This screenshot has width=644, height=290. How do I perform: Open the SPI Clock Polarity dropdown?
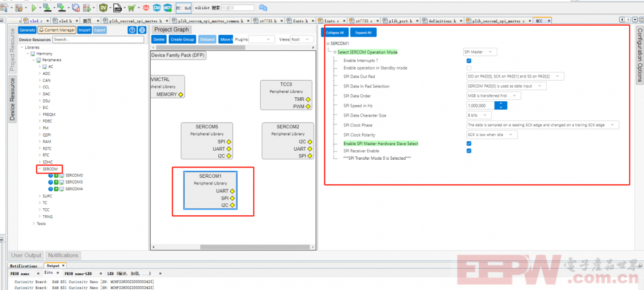[491, 135]
